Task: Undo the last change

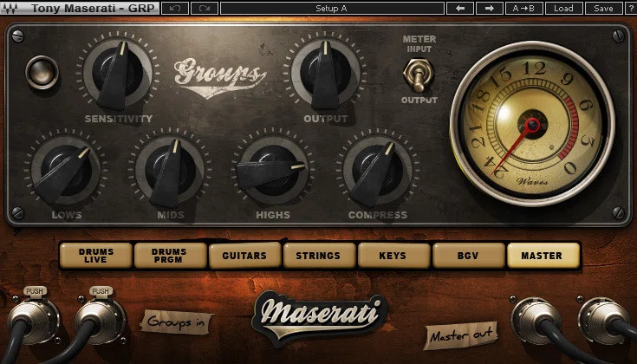Action: [x=175, y=8]
